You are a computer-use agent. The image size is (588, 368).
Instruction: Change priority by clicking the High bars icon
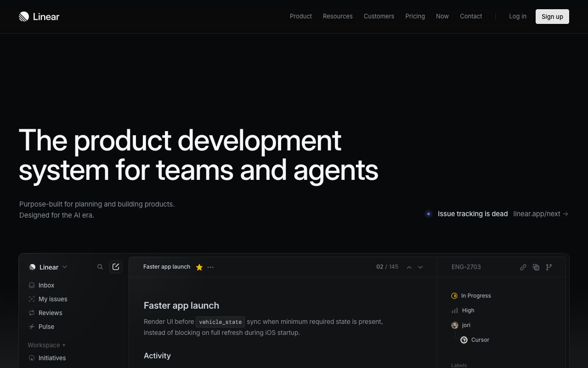pos(454,310)
